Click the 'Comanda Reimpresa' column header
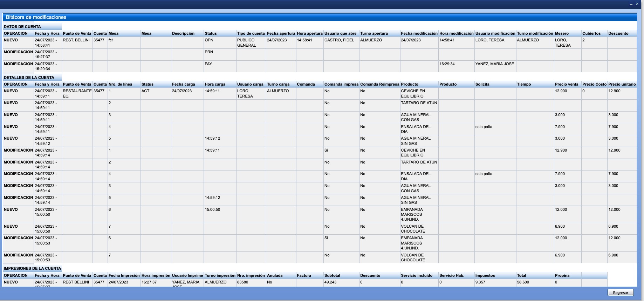Image resolution: width=644 pixels, height=301 pixels. coord(380,84)
